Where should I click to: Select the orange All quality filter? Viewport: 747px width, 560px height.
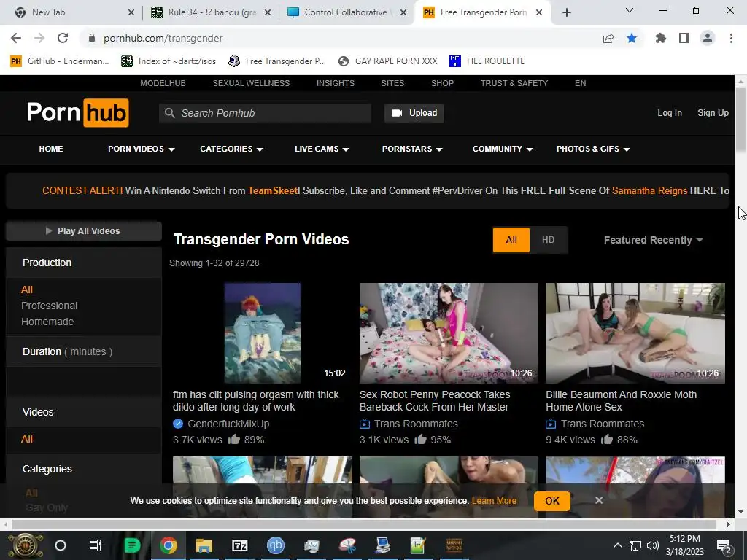[x=511, y=239]
